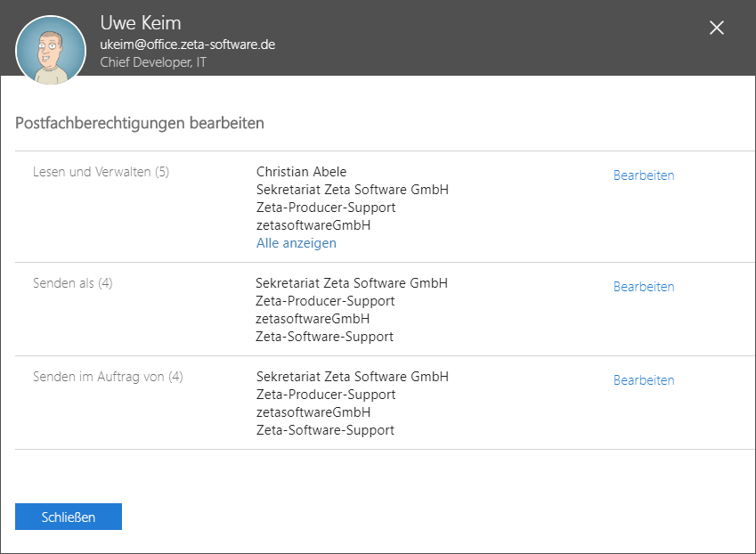Select Zeta-Software-Support under Senden als
Image resolution: width=756 pixels, height=554 pixels.
[325, 337]
